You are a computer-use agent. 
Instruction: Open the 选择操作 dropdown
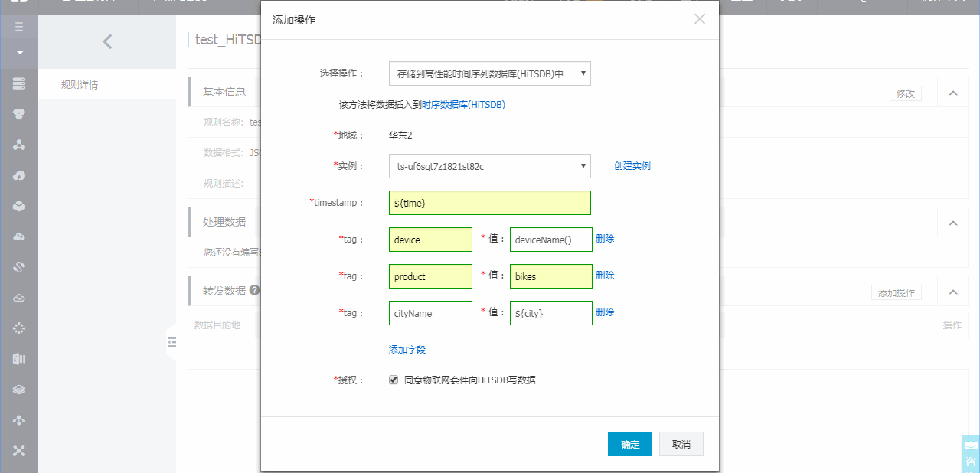[490, 73]
